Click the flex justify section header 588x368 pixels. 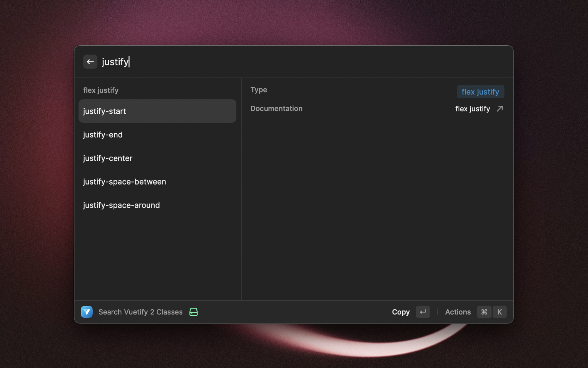click(x=101, y=90)
